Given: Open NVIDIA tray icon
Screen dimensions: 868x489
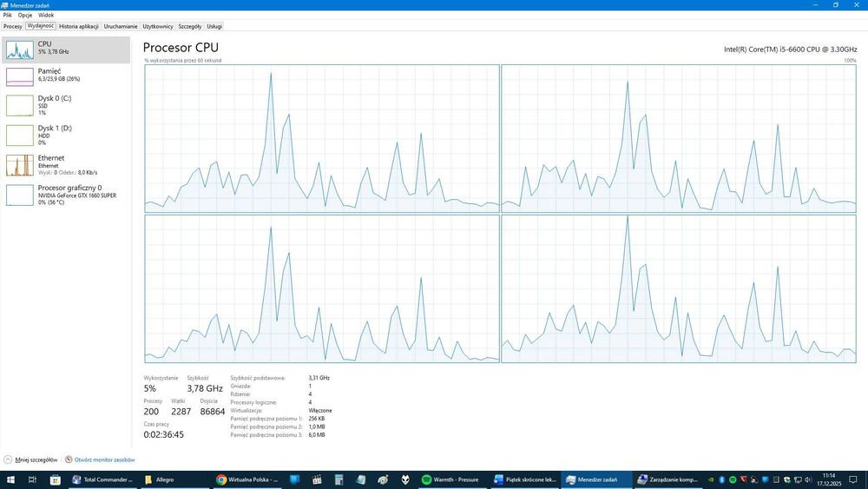Looking at the screenshot, I should tap(712, 479).
